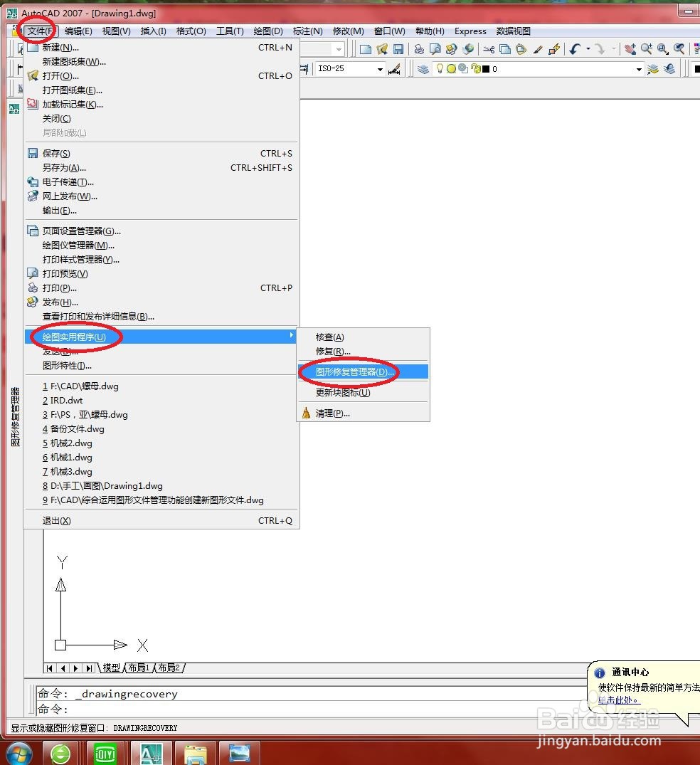Click layer 0 black color swatch

[486, 69]
